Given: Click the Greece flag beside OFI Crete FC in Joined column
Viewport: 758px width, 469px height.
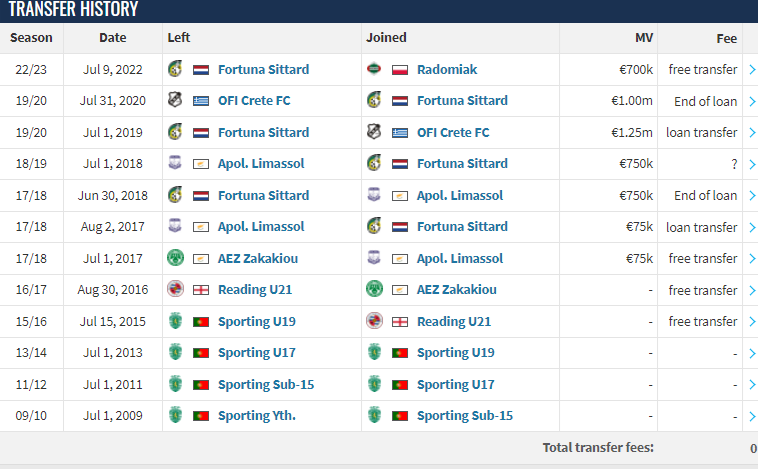Looking at the screenshot, I should pyautogui.click(x=400, y=133).
